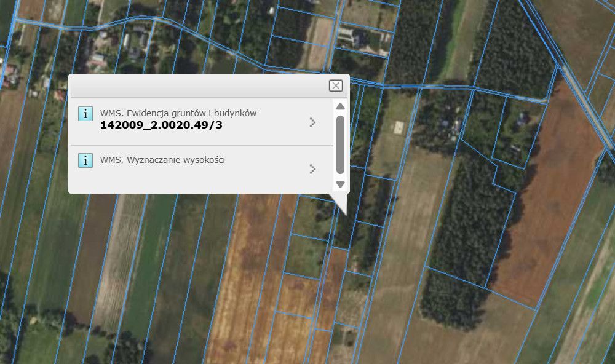
Task: Open the WMS, Ewidencja gruntów i budynków result
Action: pos(178,113)
